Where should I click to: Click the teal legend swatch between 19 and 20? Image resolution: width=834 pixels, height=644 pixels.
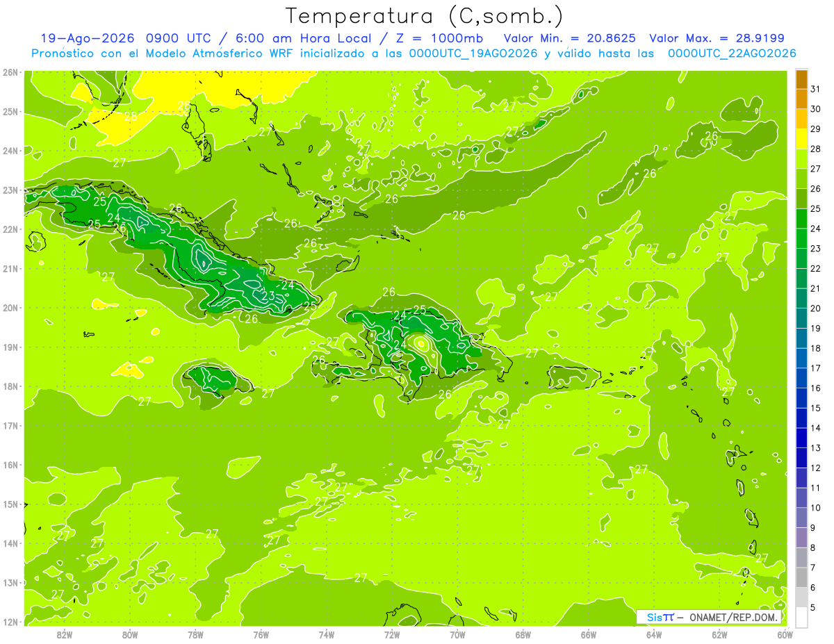click(x=801, y=318)
